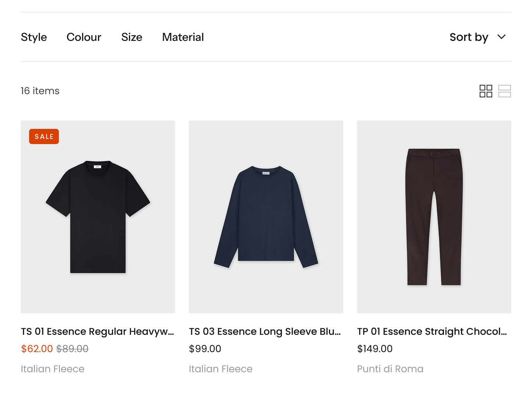Open TS 01 Essence Regular Heavyweight title link
This screenshot has width=532, height=399.
(97, 331)
